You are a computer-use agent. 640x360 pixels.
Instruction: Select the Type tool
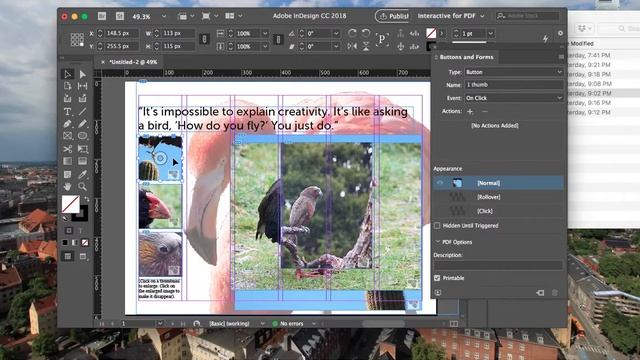(68, 111)
